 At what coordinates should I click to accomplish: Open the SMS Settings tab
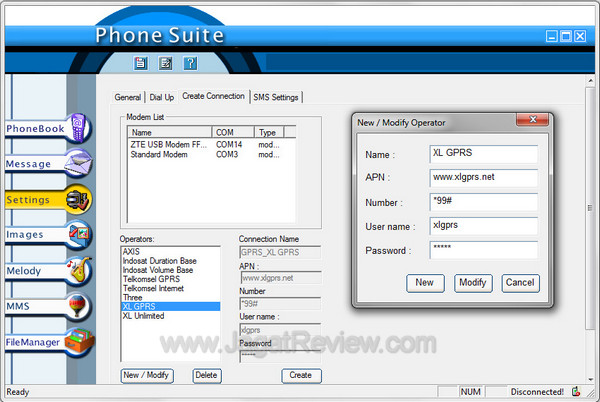click(276, 97)
